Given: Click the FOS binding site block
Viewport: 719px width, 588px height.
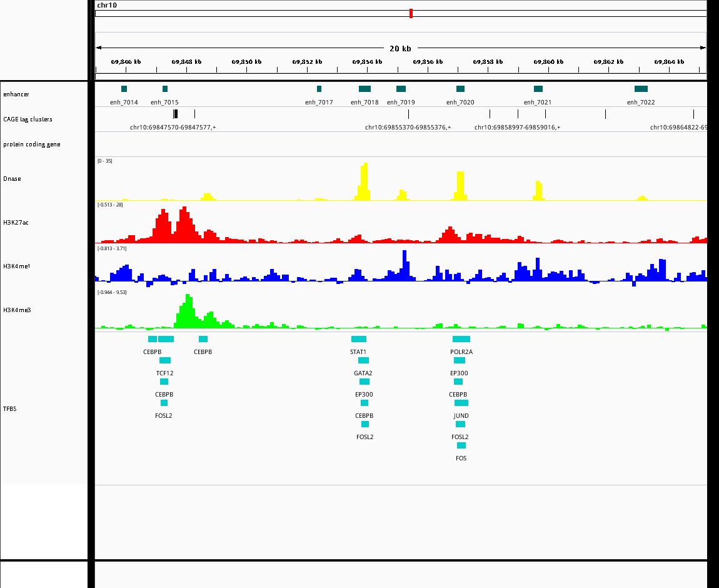Looking at the screenshot, I should [461, 445].
